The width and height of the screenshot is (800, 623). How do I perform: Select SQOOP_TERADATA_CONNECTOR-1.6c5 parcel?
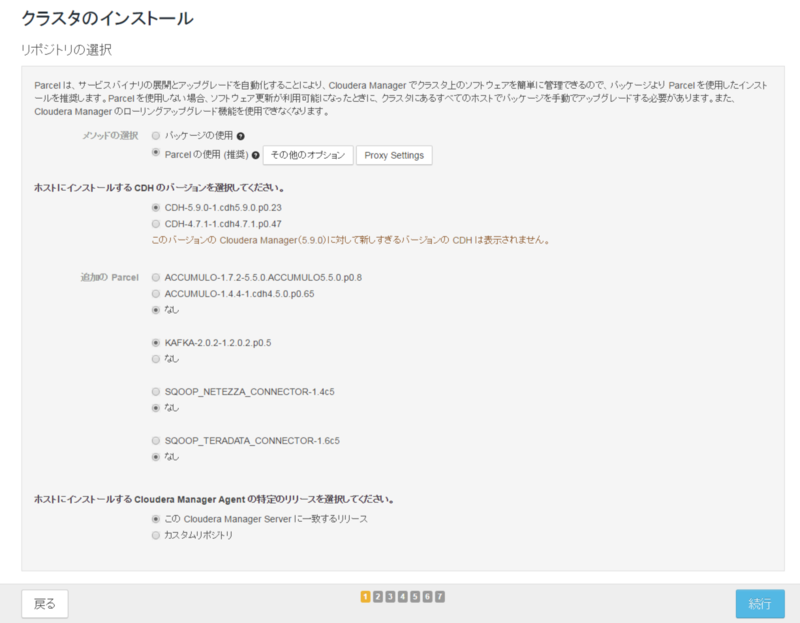156,441
